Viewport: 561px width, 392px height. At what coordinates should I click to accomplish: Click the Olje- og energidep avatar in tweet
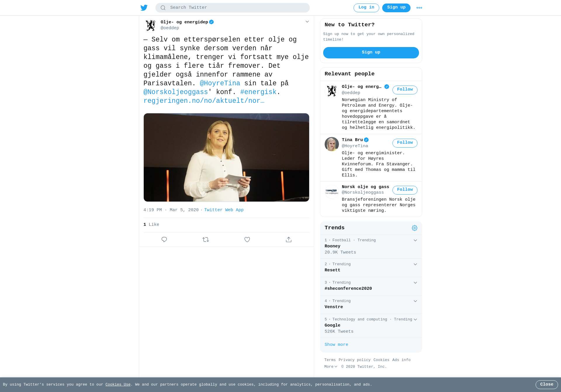click(x=151, y=25)
